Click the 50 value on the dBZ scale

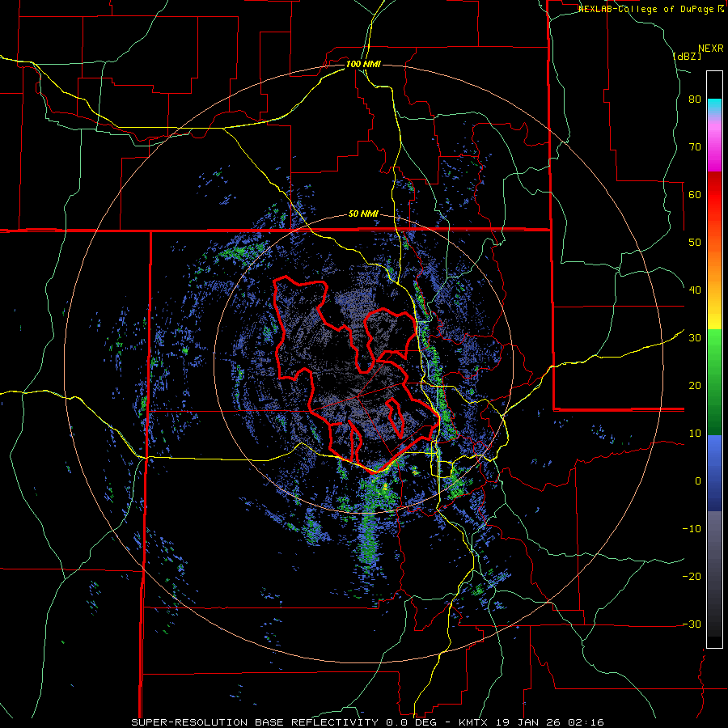695,243
